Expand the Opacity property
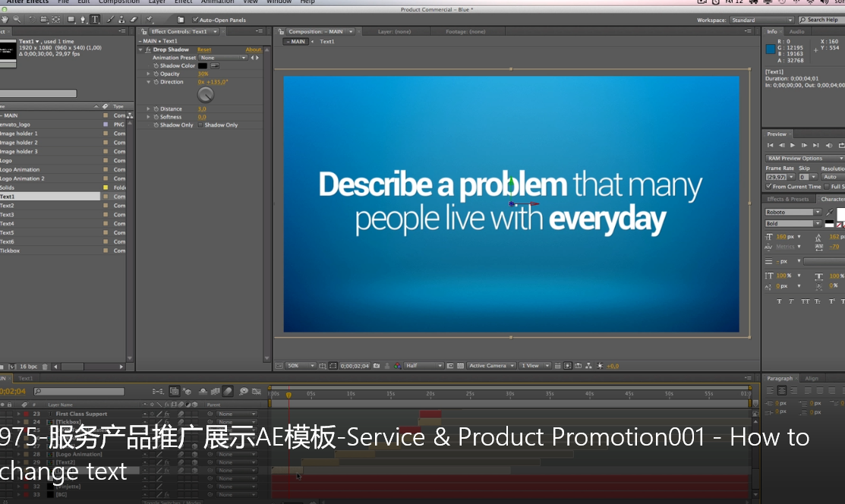845x504 pixels. coord(148,74)
